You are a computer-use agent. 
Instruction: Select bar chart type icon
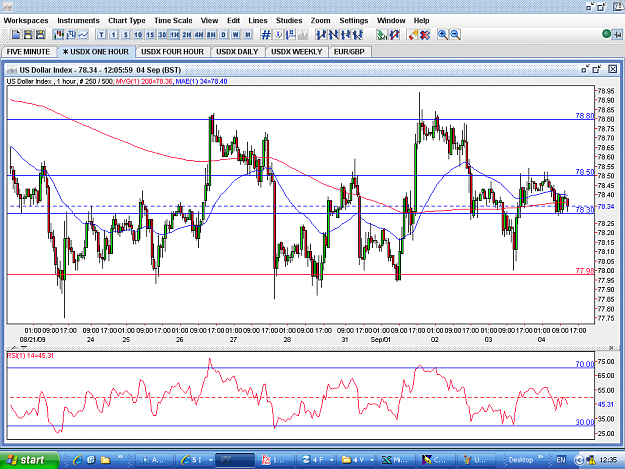coord(71,35)
